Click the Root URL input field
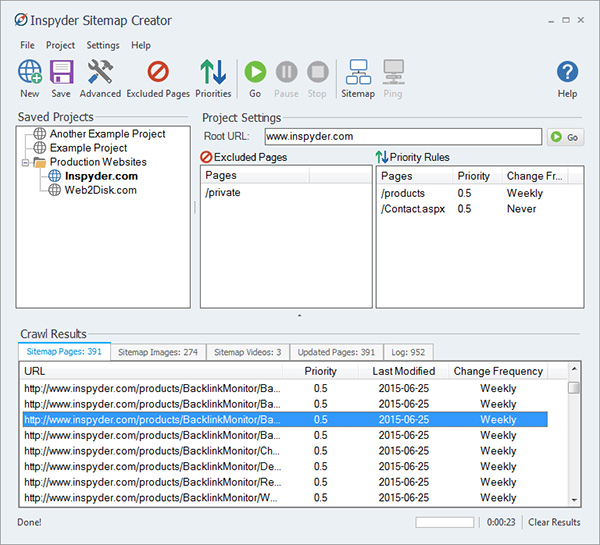The width and height of the screenshot is (600, 545). [403, 137]
